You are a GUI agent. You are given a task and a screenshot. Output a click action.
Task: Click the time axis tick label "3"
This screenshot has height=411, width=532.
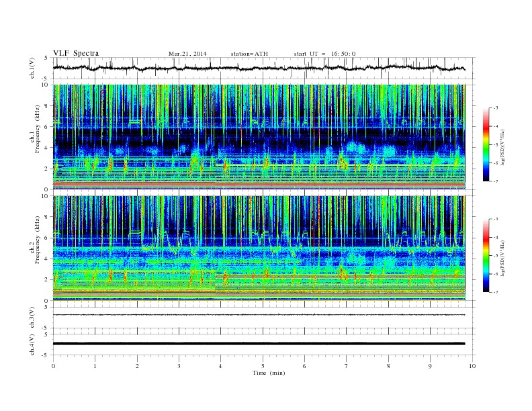179,366
